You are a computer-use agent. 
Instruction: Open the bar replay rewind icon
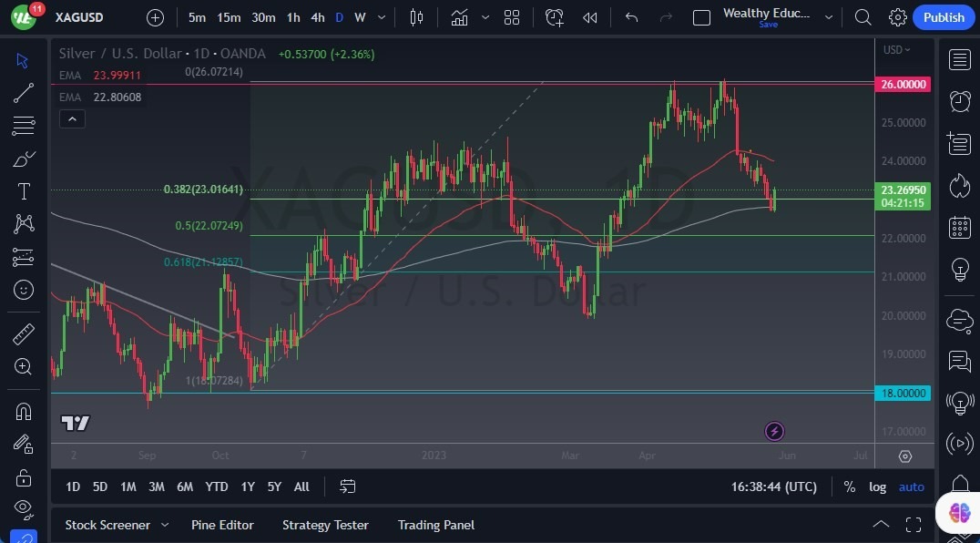click(x=590, y=17)
